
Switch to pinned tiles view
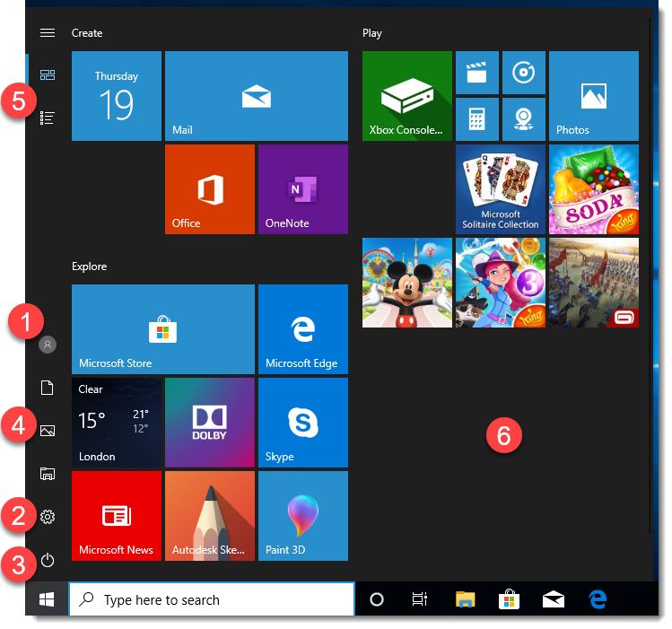point(48,75)
